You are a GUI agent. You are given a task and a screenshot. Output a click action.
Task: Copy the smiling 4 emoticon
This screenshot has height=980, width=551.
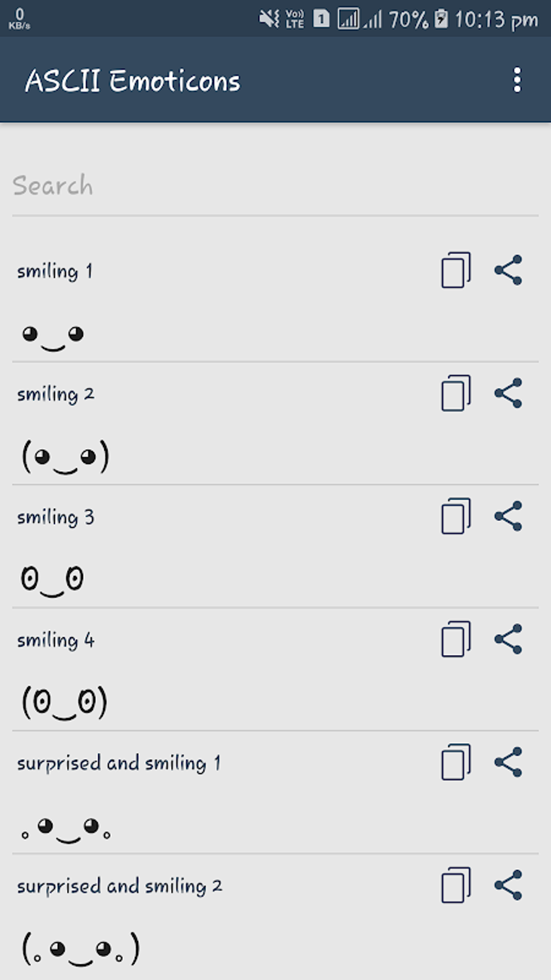point(456,639)
